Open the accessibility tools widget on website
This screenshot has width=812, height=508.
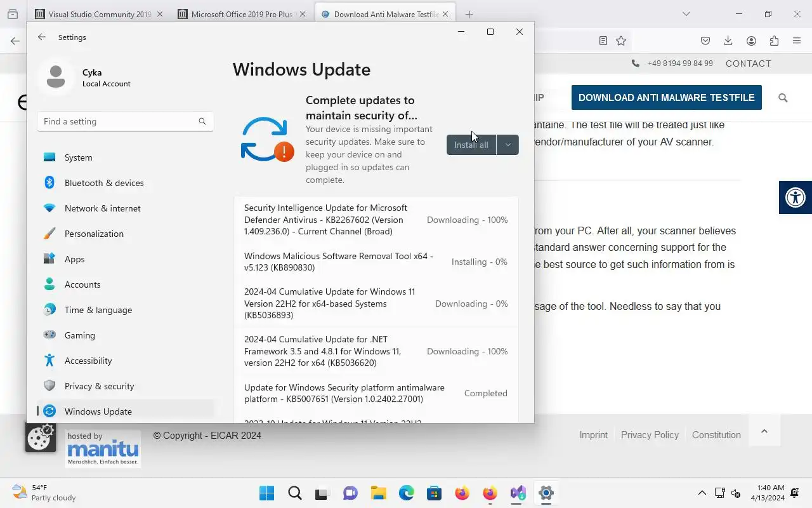pos(796,197)
